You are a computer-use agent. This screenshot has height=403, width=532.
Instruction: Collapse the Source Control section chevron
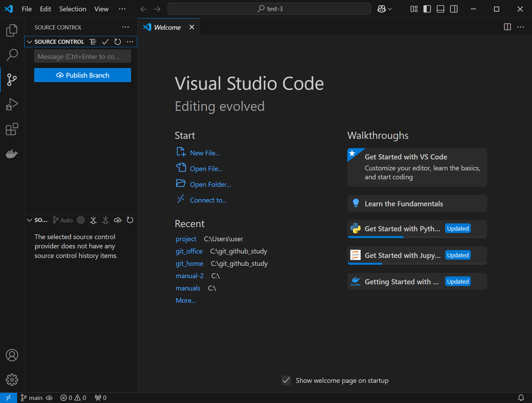[x=29, y=42]
